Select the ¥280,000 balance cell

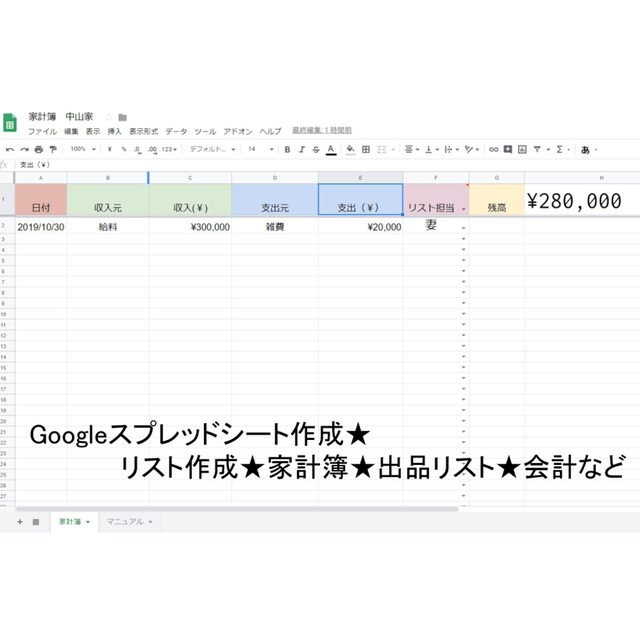click(582, 200)
